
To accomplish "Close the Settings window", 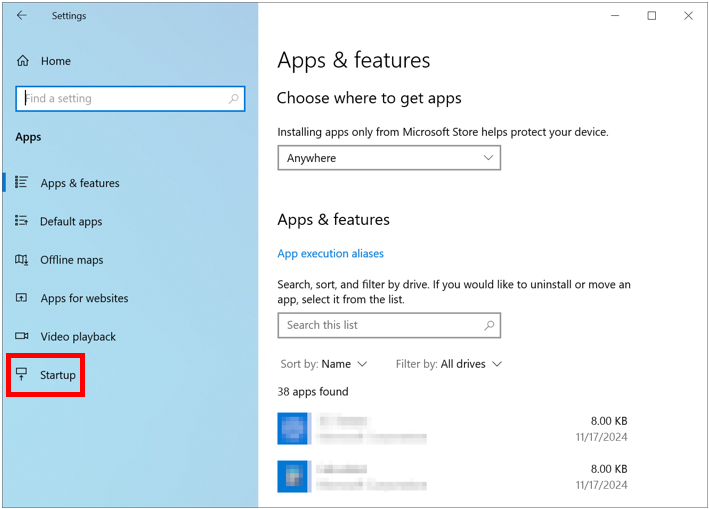I will click(x=688, y=15).
